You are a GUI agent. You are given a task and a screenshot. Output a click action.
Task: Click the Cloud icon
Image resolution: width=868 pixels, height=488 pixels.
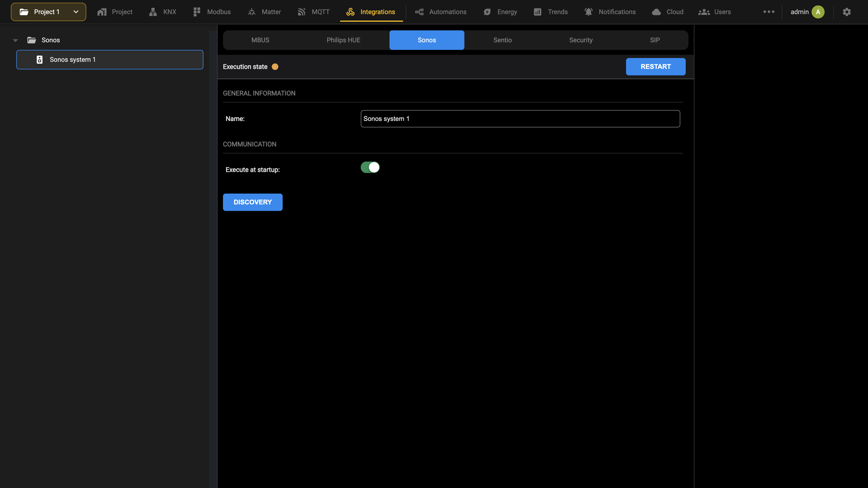656,12
